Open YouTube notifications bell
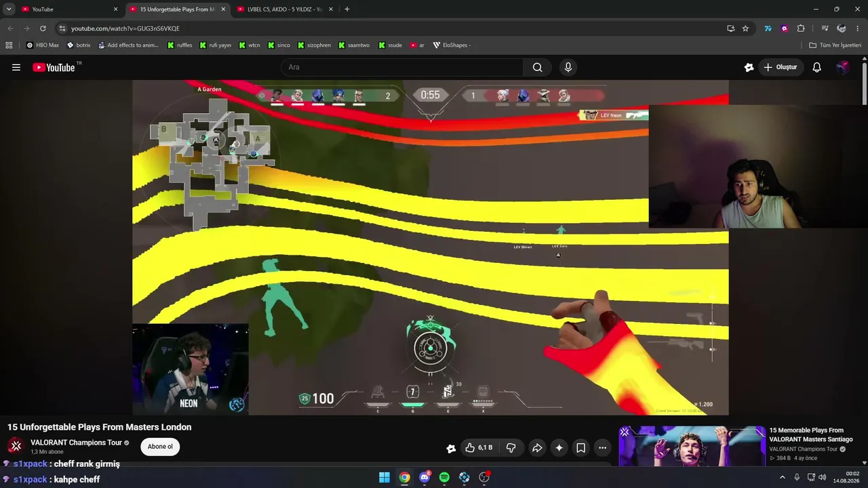 click(x=817, y=67)
